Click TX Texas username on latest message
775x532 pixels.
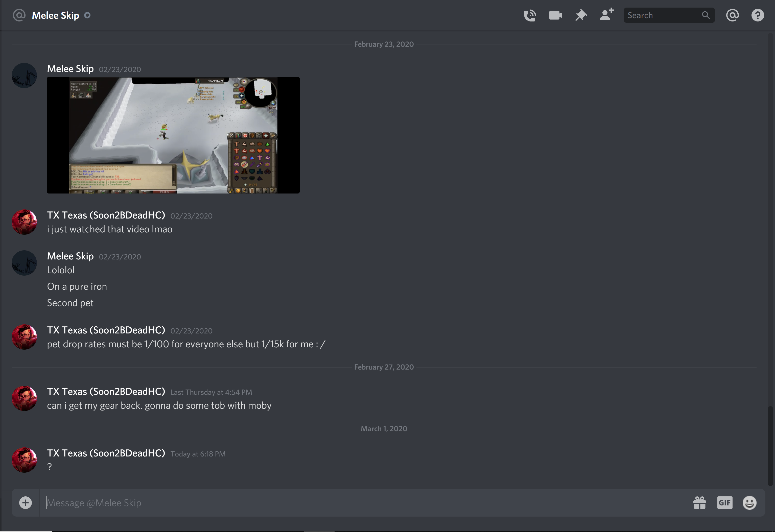[106, 453]
